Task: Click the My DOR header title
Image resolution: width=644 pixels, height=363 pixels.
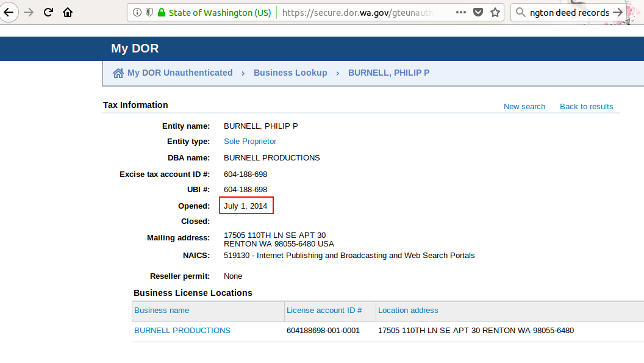Action: [135, 49]
